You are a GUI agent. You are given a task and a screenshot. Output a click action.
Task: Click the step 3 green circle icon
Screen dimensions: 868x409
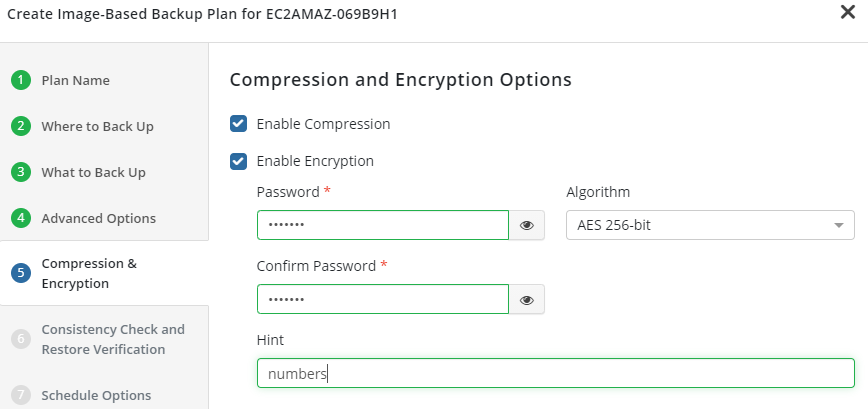[x=21, y=172]
